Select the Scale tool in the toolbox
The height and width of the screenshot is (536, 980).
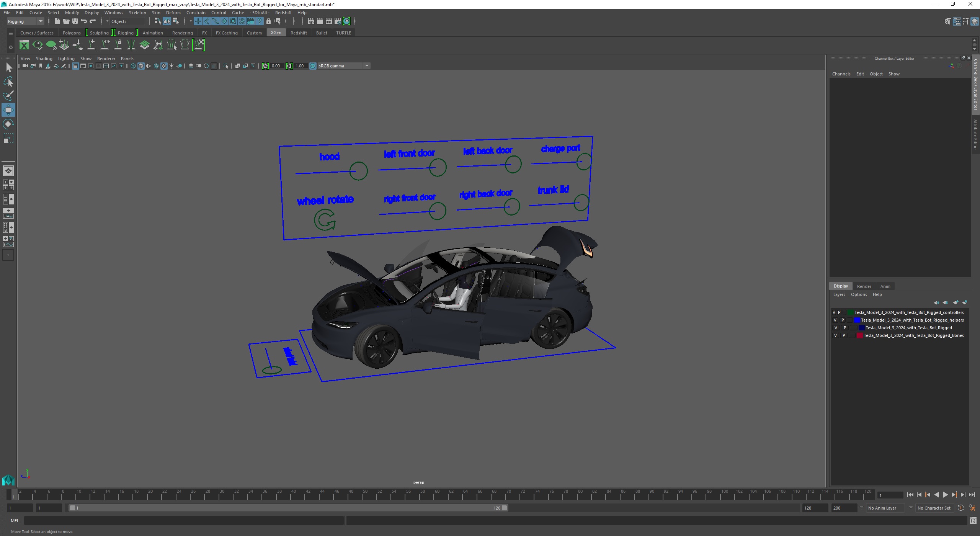tap(8, 138)
